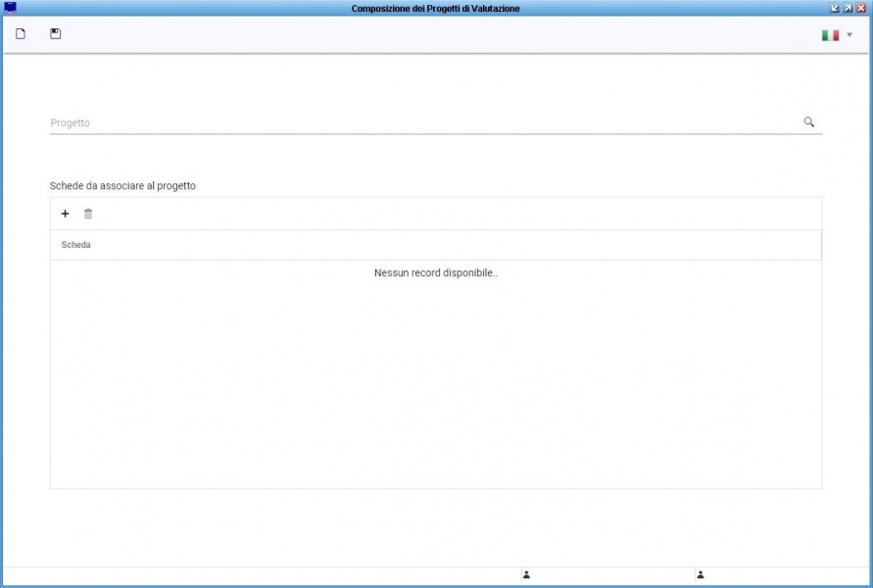Image resolution: width=873 pixels, height=588 pixels.
Task: Click the first user icon in the status bar
Action: 527,574
